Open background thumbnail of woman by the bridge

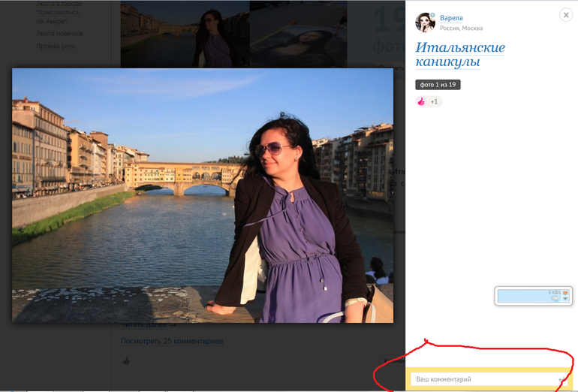click(x=185, y=34)
